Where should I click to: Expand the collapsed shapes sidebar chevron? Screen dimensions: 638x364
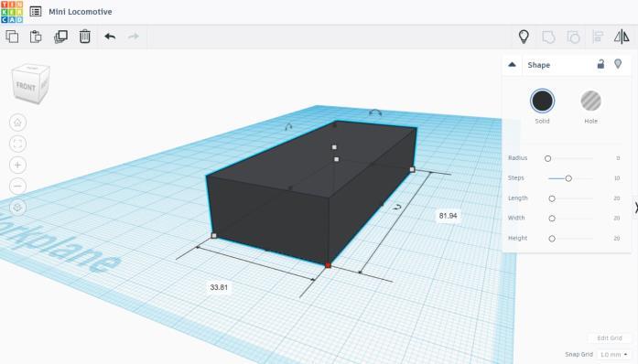pos(635,208)
